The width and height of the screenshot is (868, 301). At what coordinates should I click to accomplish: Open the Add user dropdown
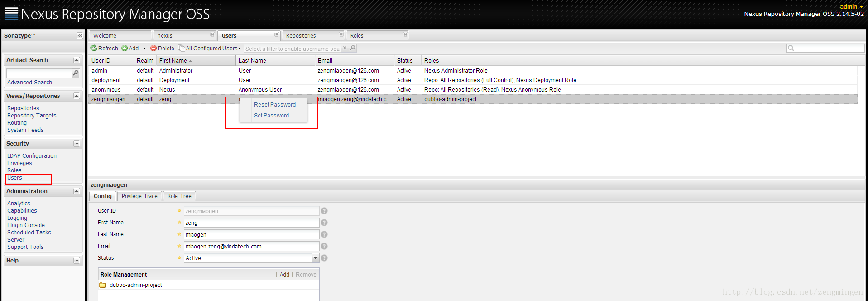pos(134,48)
